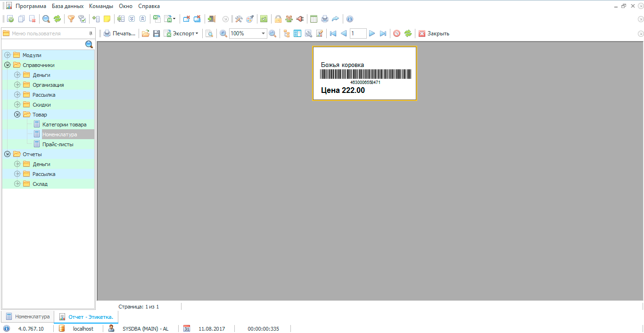644x333 pixels.
Task: Click the edit report icon with pencil
Action: pyautogui.click(x=319, y=33)
